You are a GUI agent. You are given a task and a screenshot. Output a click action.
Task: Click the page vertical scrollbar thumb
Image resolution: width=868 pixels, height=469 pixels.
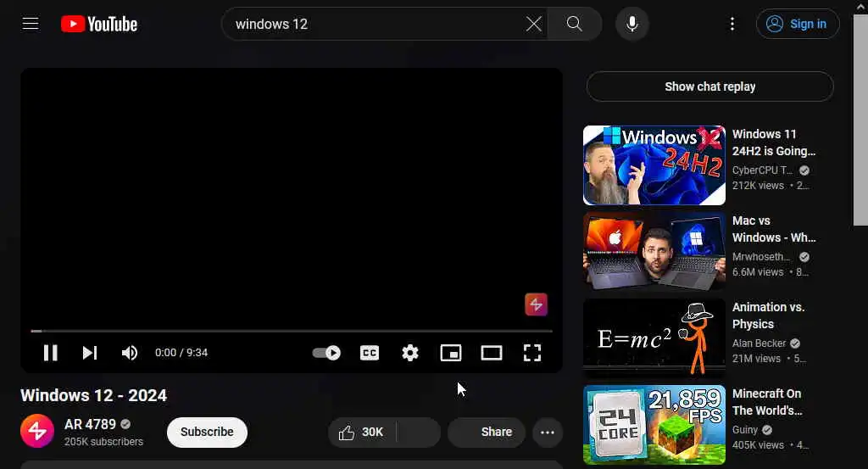point(860,120)
